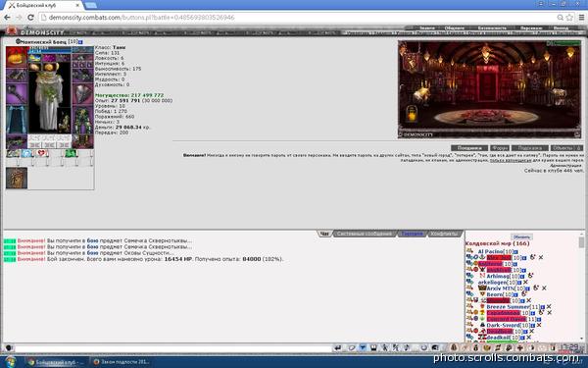Click the green scroll slot
The width and height of the screenshot is (588, 368).
[71, 153]
